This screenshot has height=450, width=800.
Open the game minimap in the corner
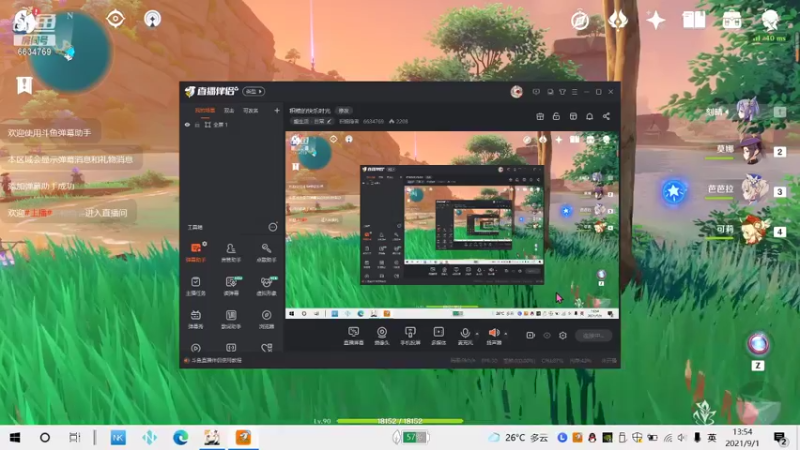[x=70, y=51]
